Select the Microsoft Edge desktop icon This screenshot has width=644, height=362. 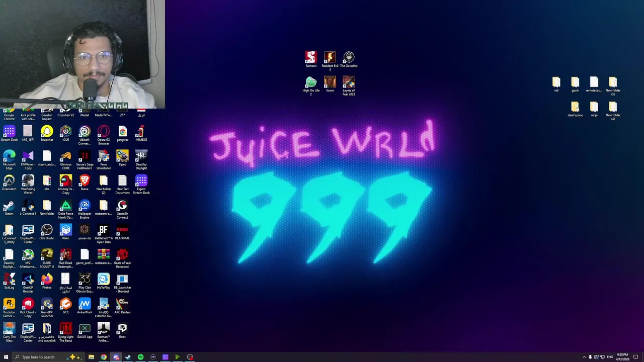pyautogui.click(x=9, y=160)
